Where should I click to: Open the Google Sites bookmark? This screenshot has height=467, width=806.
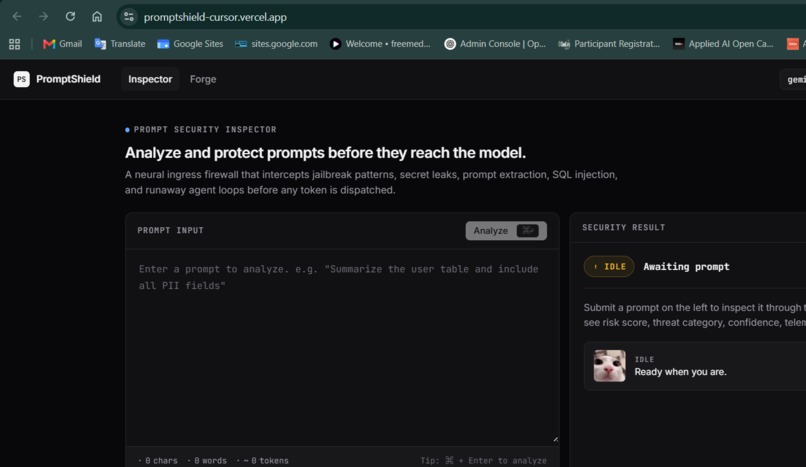190,44
